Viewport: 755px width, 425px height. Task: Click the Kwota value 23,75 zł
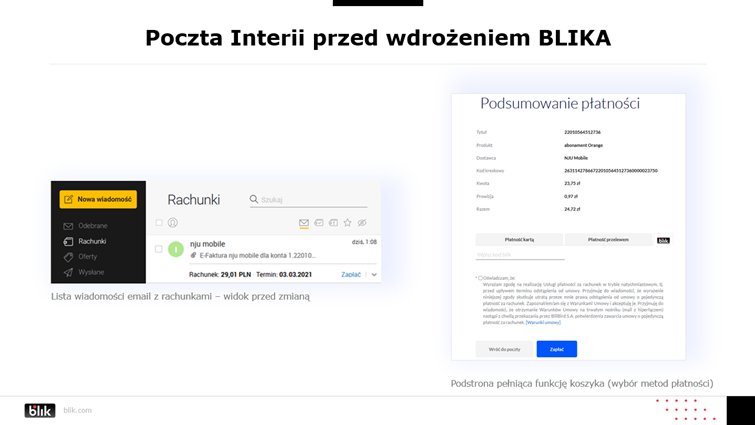tap(572, 183)
